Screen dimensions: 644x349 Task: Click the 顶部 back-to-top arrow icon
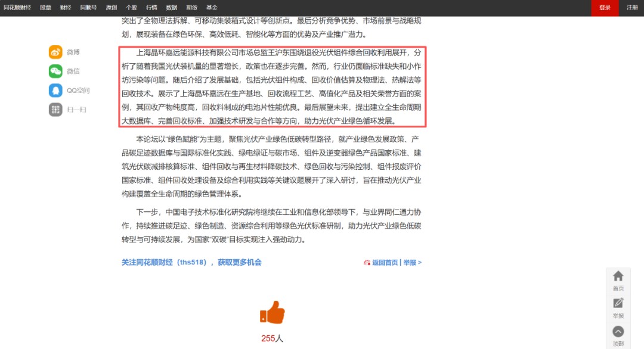click(x=618, y=331)
